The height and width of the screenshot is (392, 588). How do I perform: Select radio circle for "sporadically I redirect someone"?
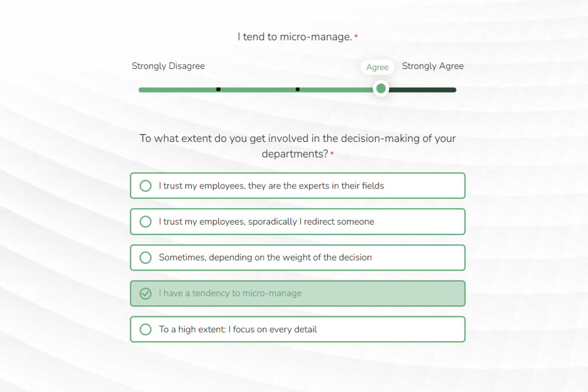click(x=146, y=221)
